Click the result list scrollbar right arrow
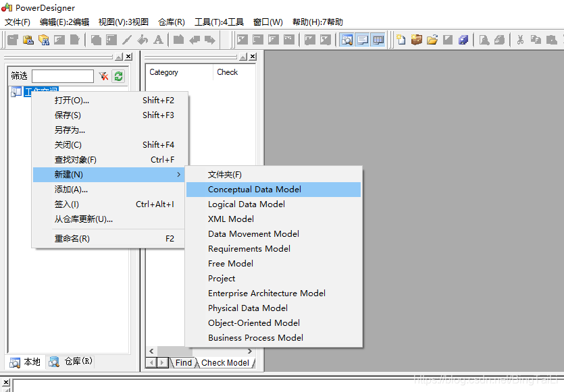 click(x=250, y=351)
